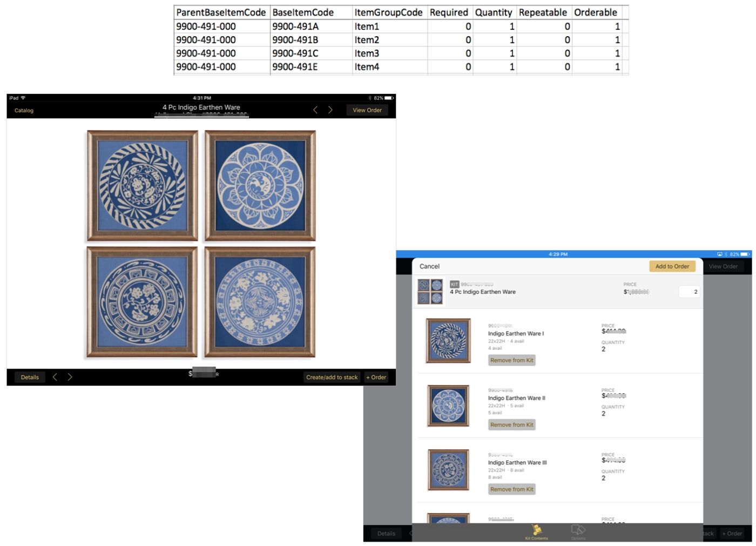Screen dimensions: 756x546
Task: Select the pale lower-right plate print
Action: pyautogui.click(x=260, y=302)
